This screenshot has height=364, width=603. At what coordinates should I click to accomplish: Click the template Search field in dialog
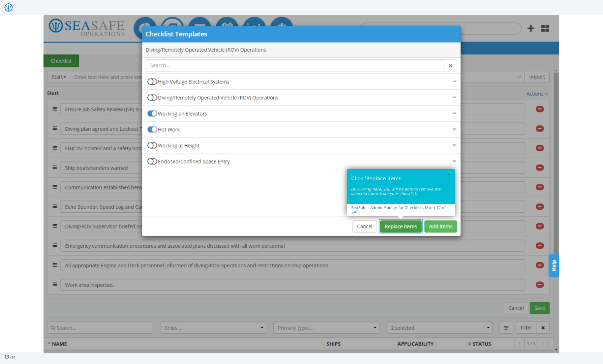coord(295,65)
